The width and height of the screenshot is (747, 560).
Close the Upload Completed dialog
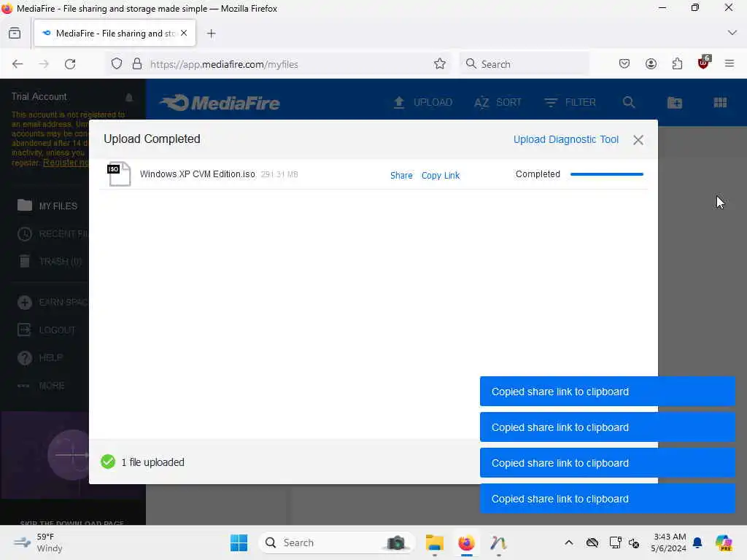(x=638, y=139)
